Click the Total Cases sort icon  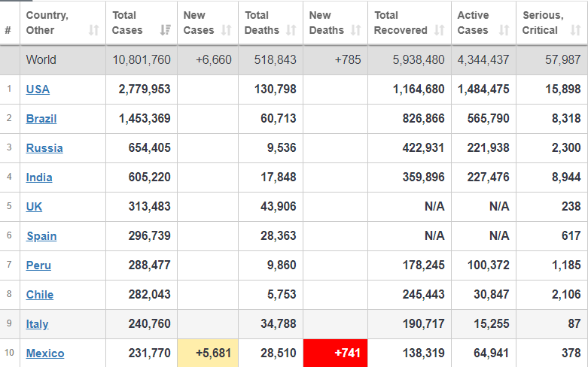tap(165, 31)
